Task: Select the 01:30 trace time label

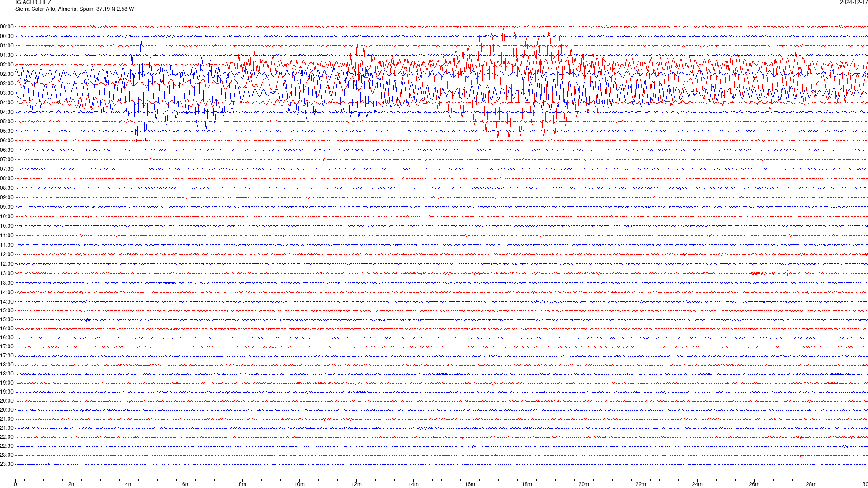Action: [7, 55]
